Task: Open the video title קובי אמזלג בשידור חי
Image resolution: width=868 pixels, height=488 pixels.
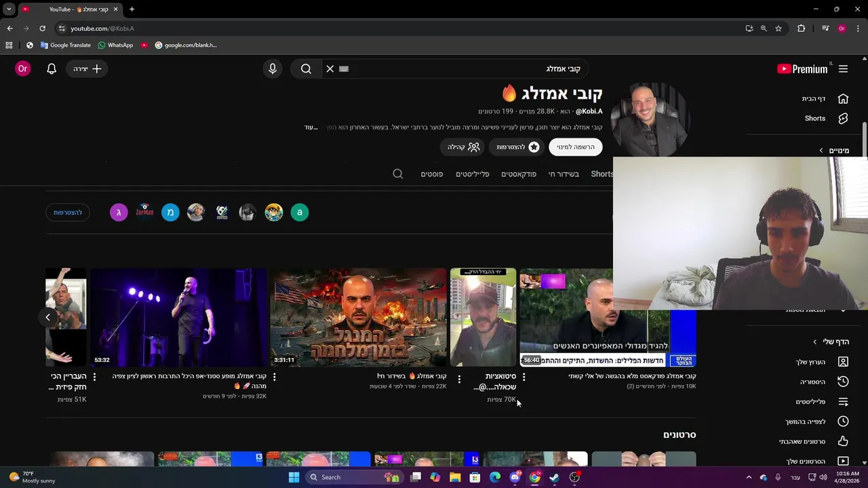Action: point(412,376)
